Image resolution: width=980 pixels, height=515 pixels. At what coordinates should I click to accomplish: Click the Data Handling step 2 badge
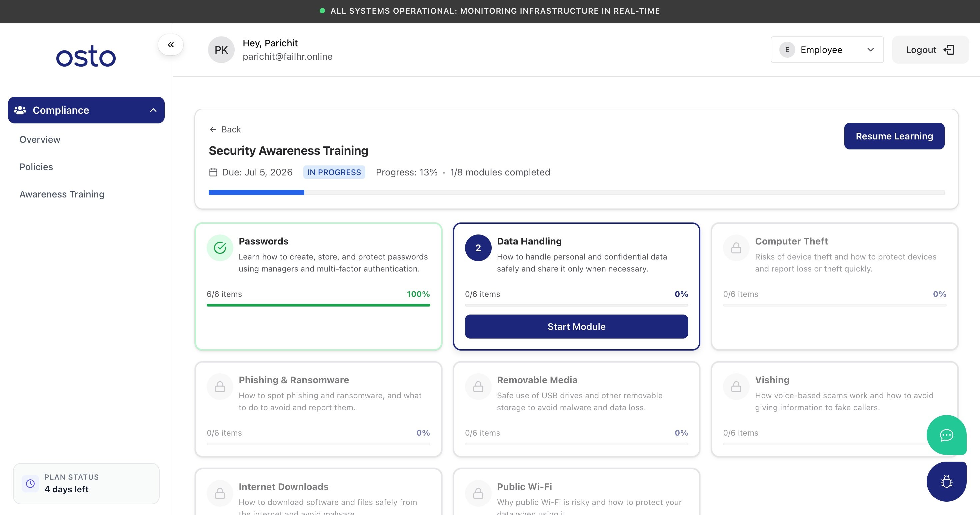[x=478, y=248]
